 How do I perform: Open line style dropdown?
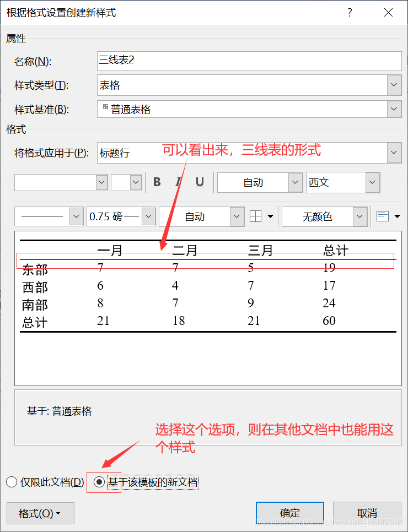point(76,216)
